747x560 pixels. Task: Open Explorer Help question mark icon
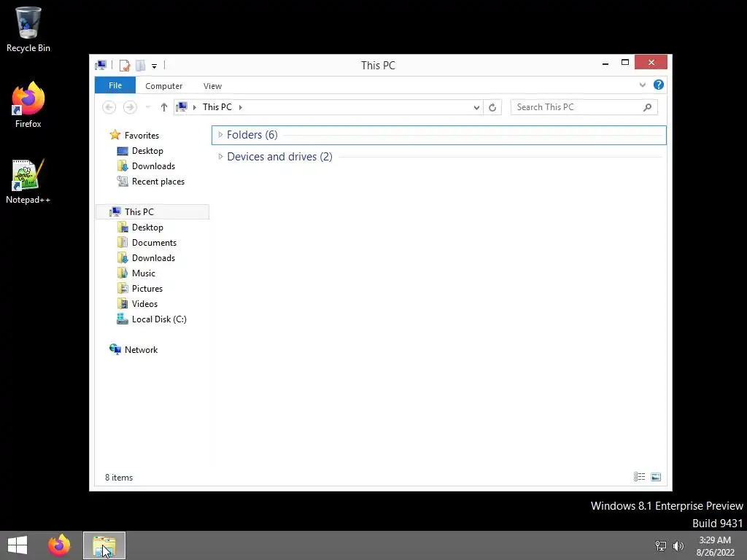[659, 85]
